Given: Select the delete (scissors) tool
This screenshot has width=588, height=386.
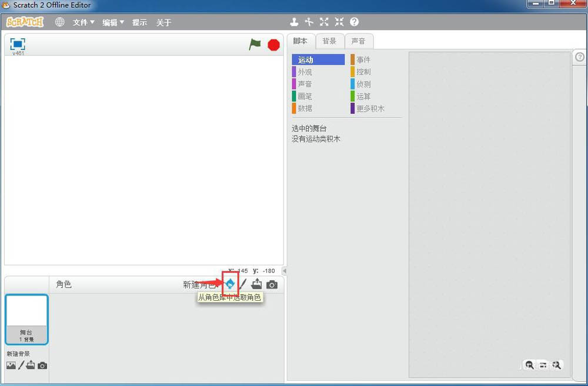Looking at the screenshot, I should [x=309, y=22].
